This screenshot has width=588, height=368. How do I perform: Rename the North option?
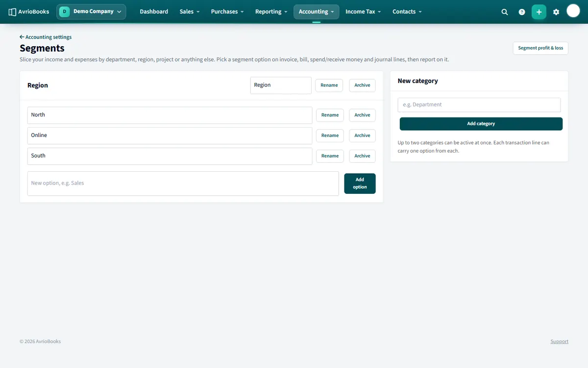click(330, 115)
